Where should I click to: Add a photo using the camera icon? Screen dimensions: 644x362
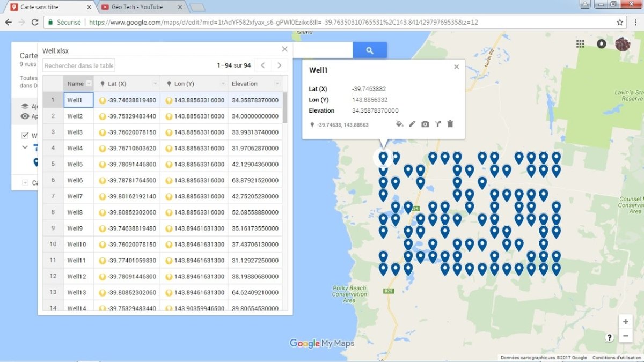[425, 124]
